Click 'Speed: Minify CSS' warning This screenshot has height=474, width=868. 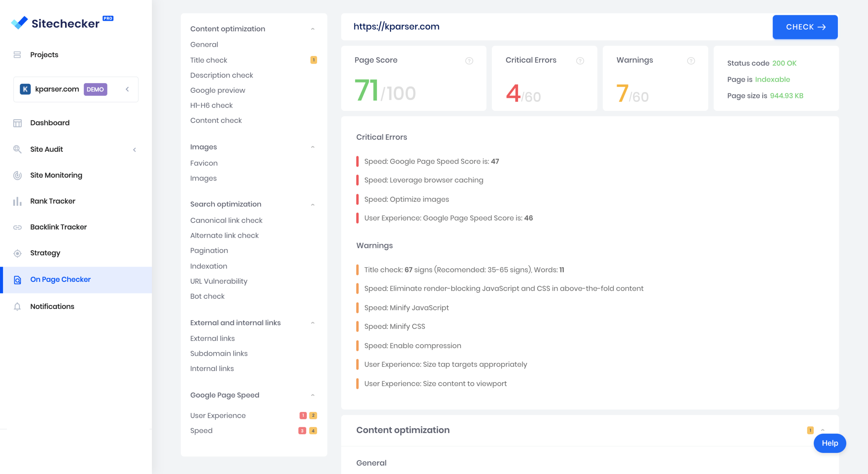[394, 327]
